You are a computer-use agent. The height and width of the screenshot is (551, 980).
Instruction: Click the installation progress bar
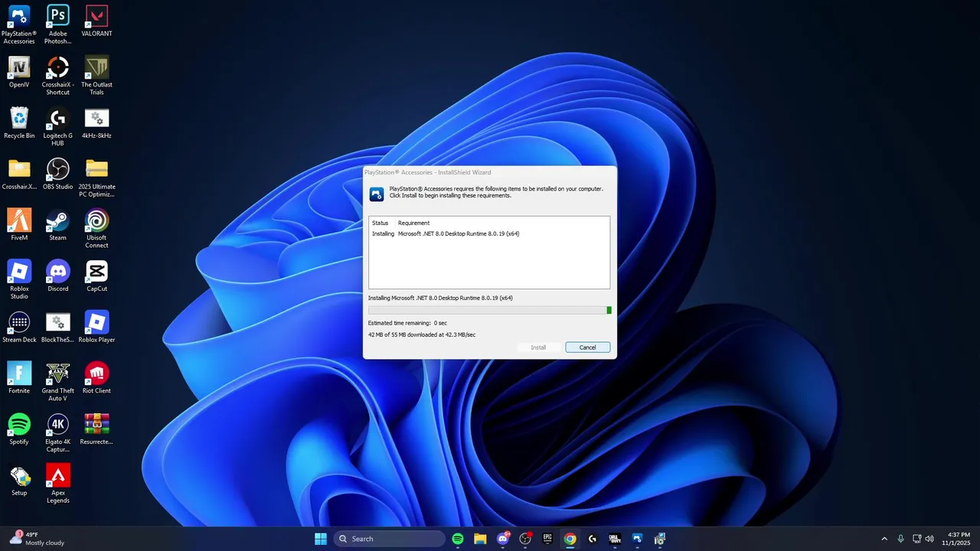489,310
